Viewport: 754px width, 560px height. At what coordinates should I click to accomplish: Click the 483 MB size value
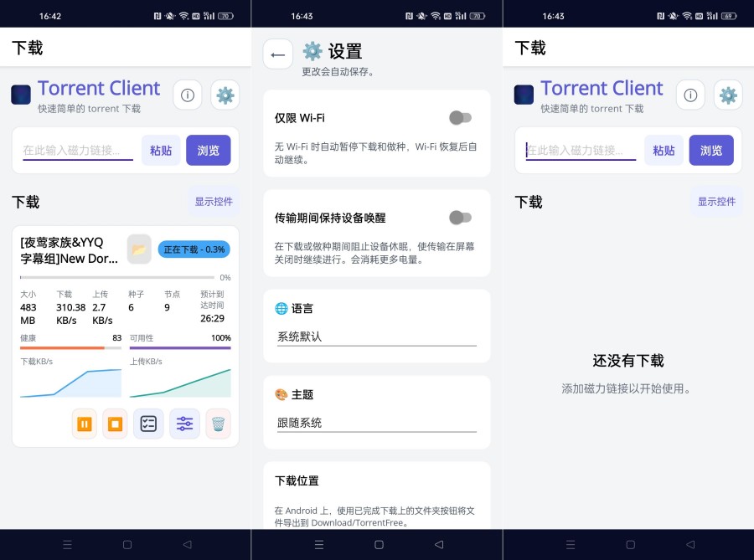click(x=28, y=314)
